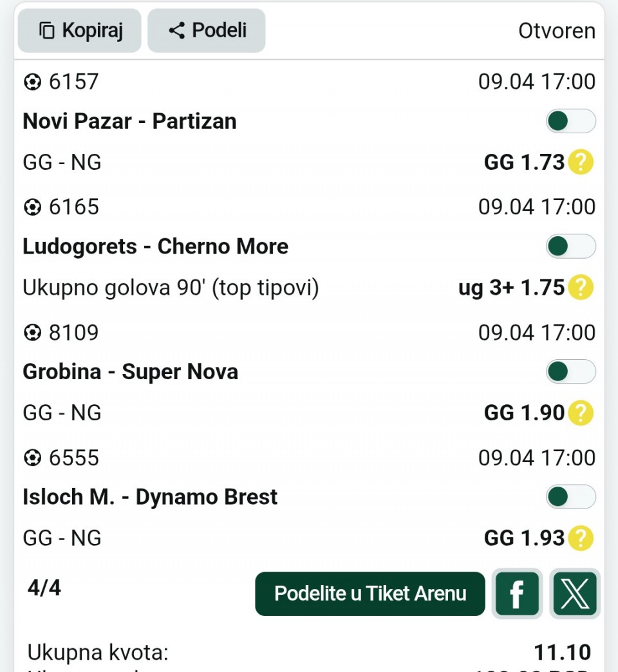
Task: Click soccer ball icon next to 8109
Action: [32, 333]
